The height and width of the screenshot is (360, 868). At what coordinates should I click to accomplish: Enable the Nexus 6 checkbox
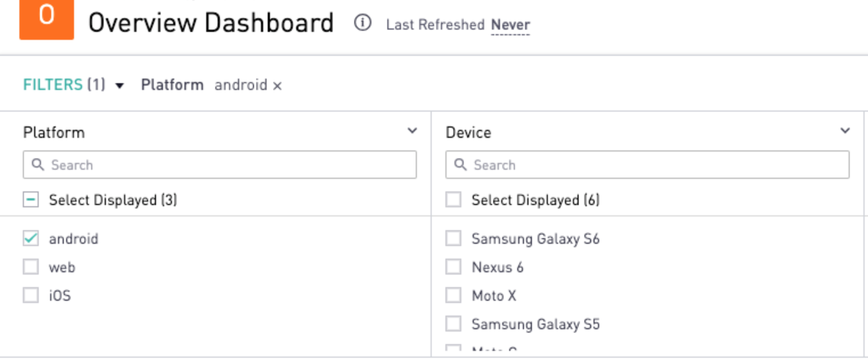(453, 267)
